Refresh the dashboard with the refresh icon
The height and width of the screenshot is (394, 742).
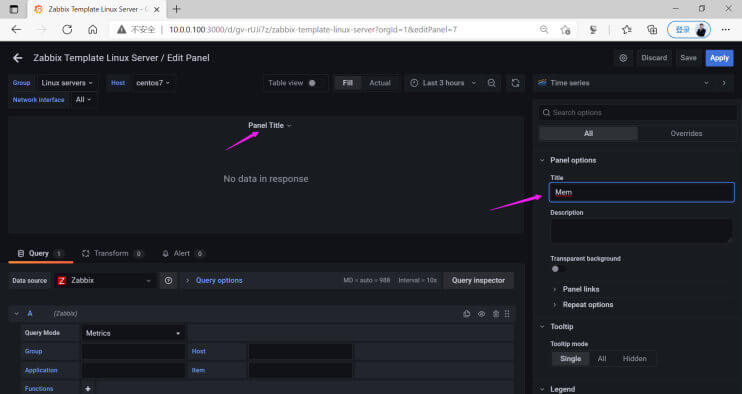pos(515,83)
